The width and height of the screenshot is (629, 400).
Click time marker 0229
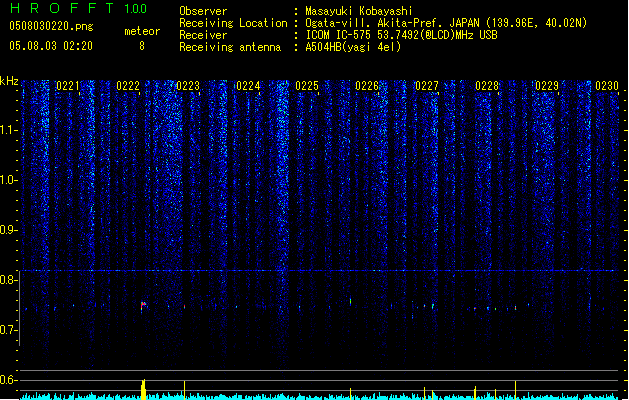[547, 86]
